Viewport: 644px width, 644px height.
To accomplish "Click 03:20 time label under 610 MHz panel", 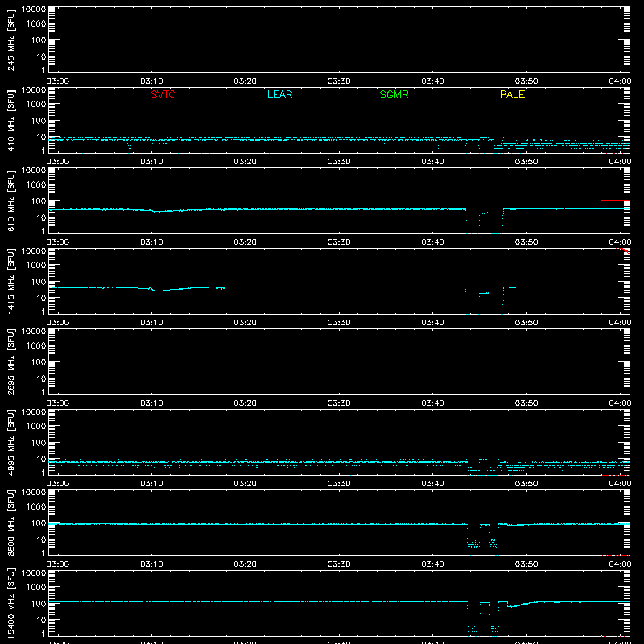I will point(246,242).
